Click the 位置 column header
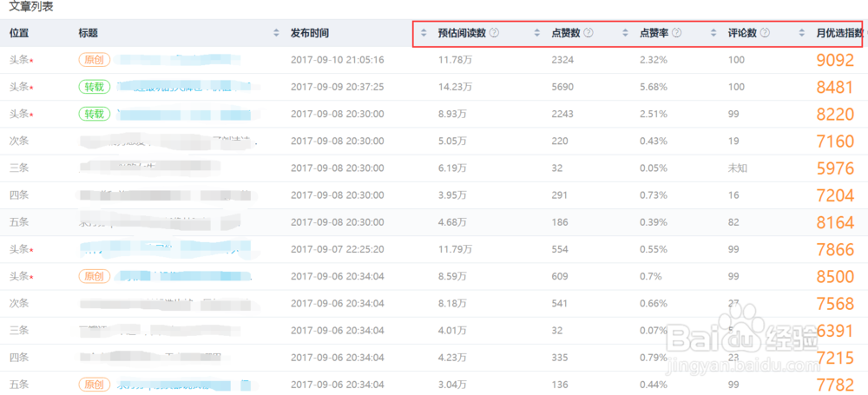868x395 pixels. tap(19, 33)
